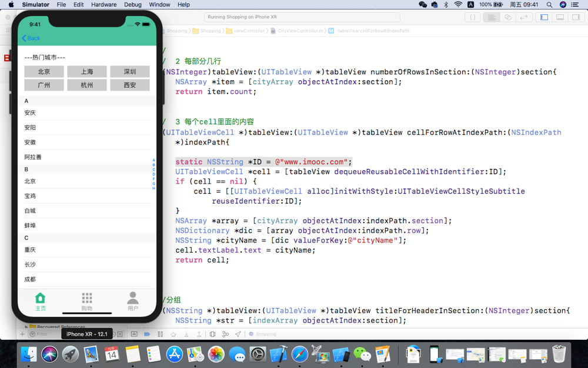
Task: Open the Debug View Hierarchy button
Action: point(212,334)
